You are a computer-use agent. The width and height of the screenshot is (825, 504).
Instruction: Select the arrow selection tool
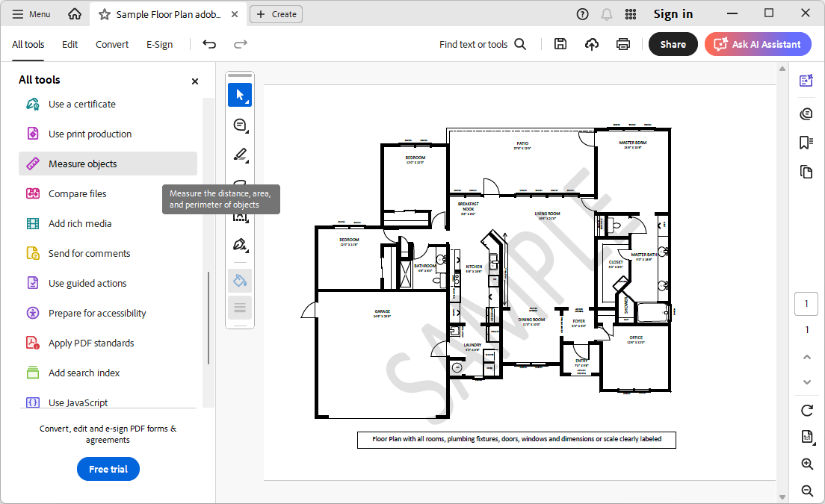[x=240, y=95]
